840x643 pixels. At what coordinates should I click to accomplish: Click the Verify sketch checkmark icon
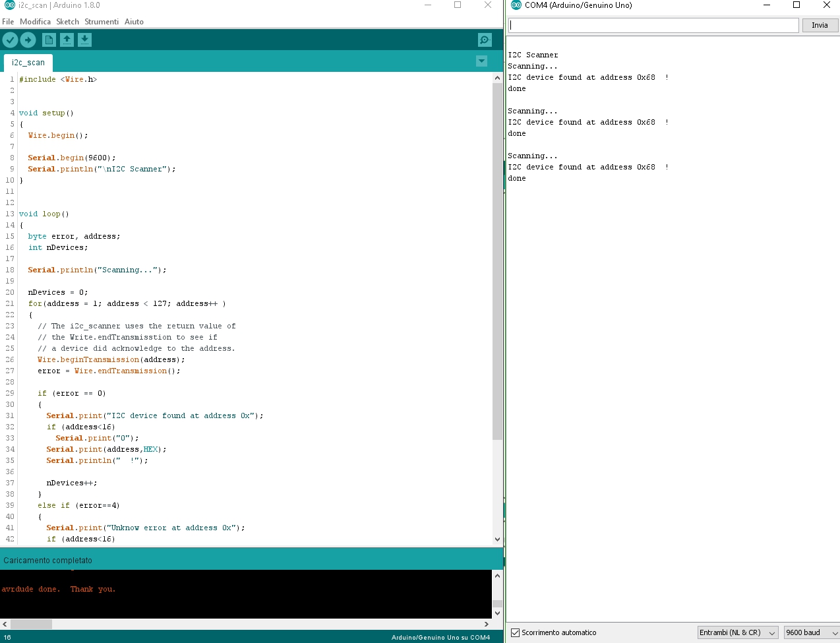(10, 40)
